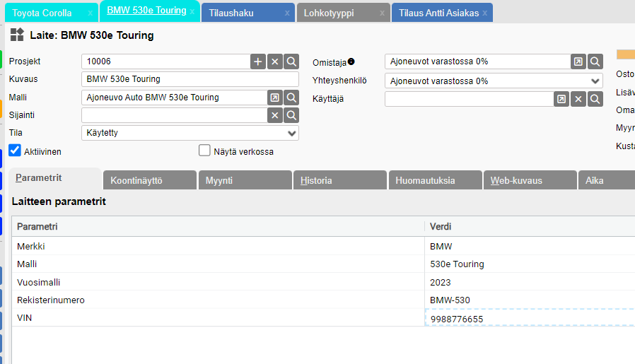Expand the Tila dropdown showing Käytetty
635x364 pixels.
[190, 133]
